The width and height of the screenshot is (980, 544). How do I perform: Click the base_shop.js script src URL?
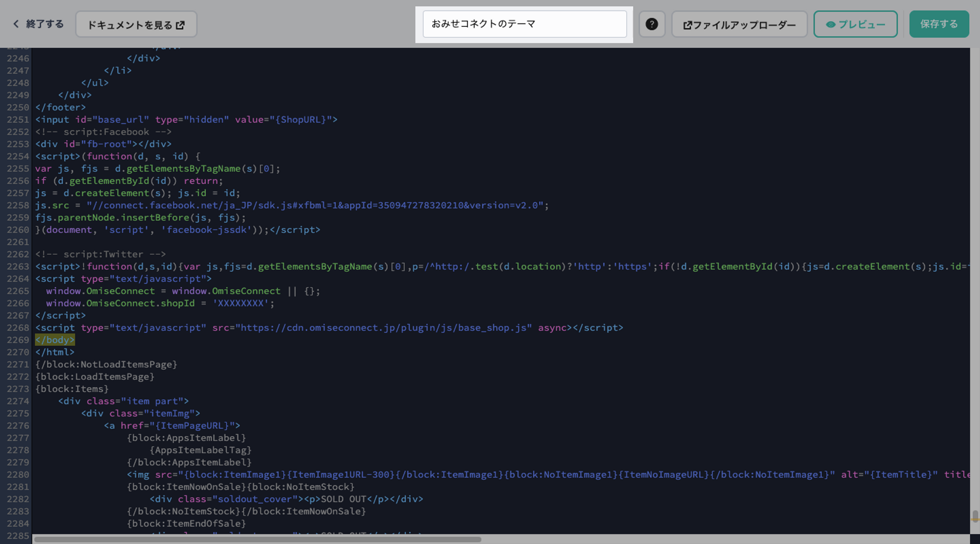click(384, 328)
